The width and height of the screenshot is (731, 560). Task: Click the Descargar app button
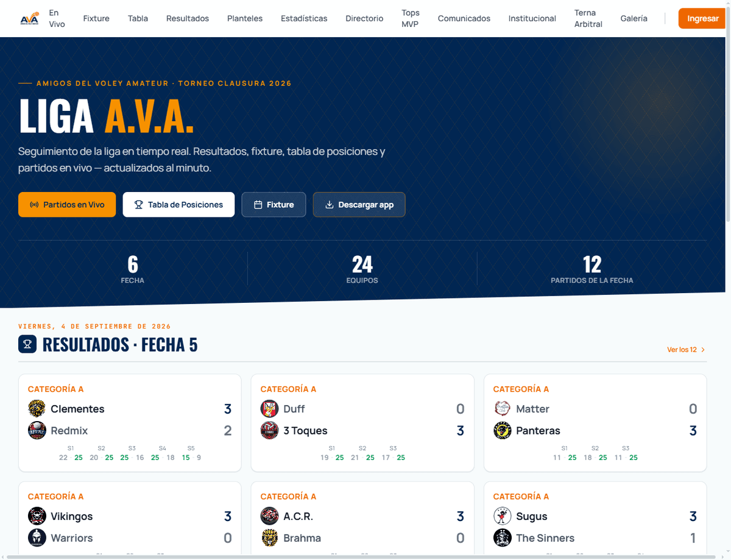359,205
